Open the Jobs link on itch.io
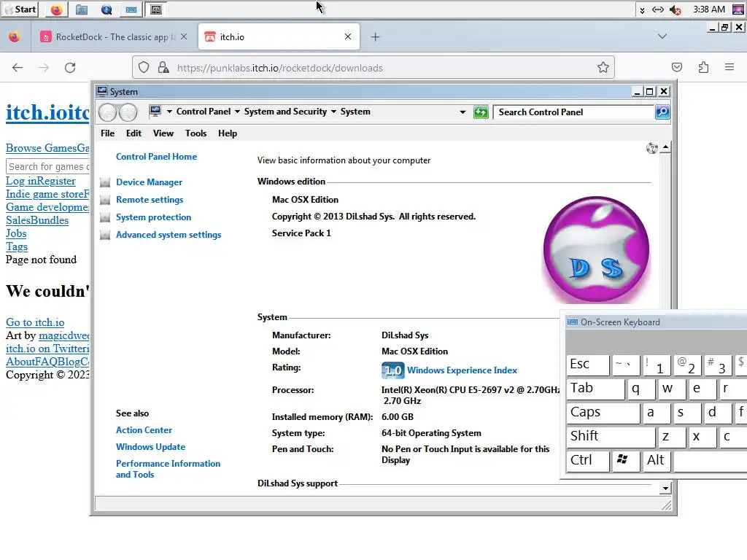The width and height of the screenshot is (747, 560). pos(16,233)
